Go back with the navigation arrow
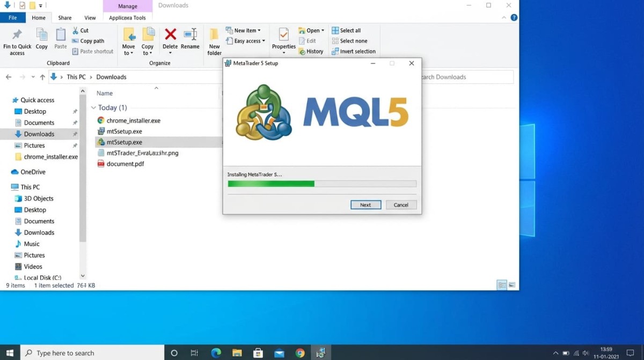Image resolution: width=644 pixels, height=360 pixels. [x=9, y=77]
